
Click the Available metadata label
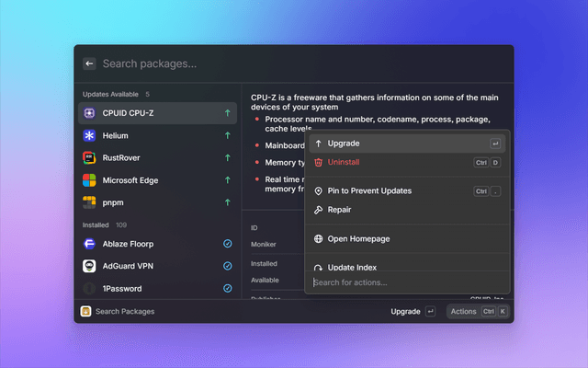[x=265, y=280]
